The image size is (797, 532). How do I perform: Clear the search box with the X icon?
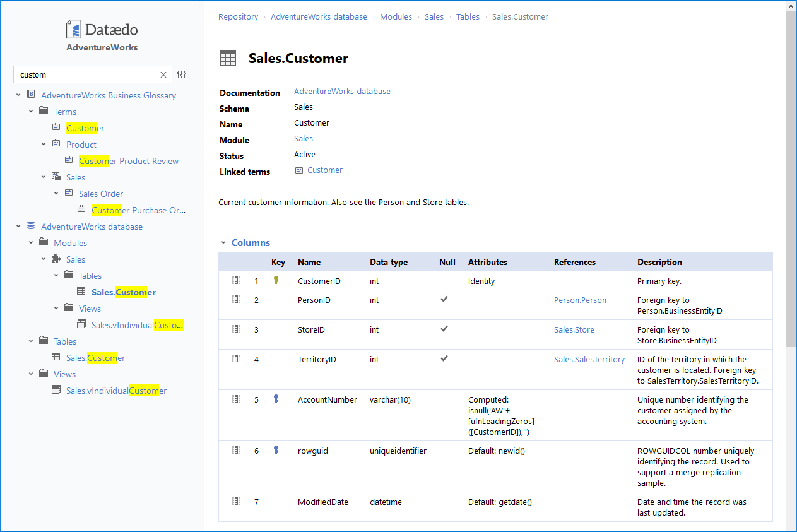point(163,74)
